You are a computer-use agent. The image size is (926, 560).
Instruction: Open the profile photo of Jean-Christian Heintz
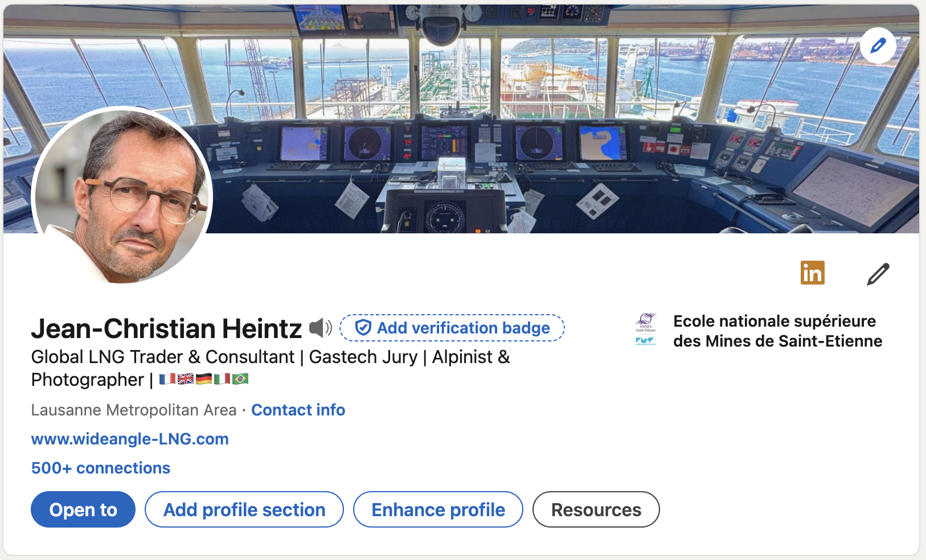[122, 195]
